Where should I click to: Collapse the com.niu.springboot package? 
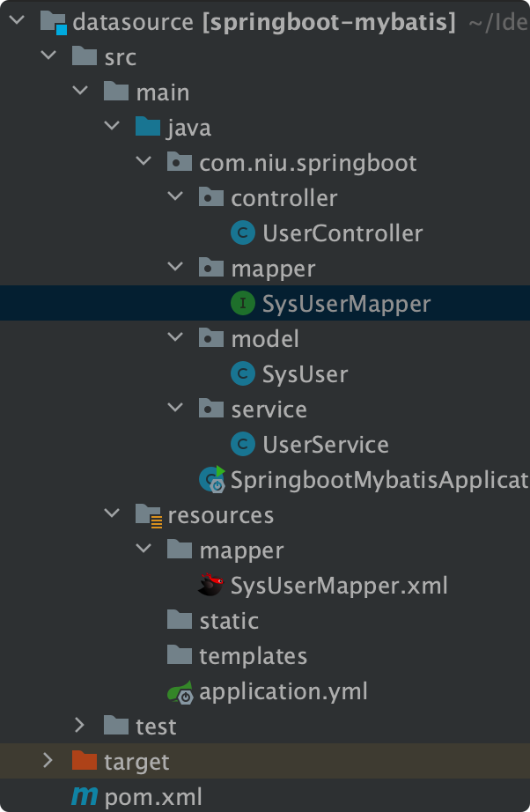coord(144,163)
